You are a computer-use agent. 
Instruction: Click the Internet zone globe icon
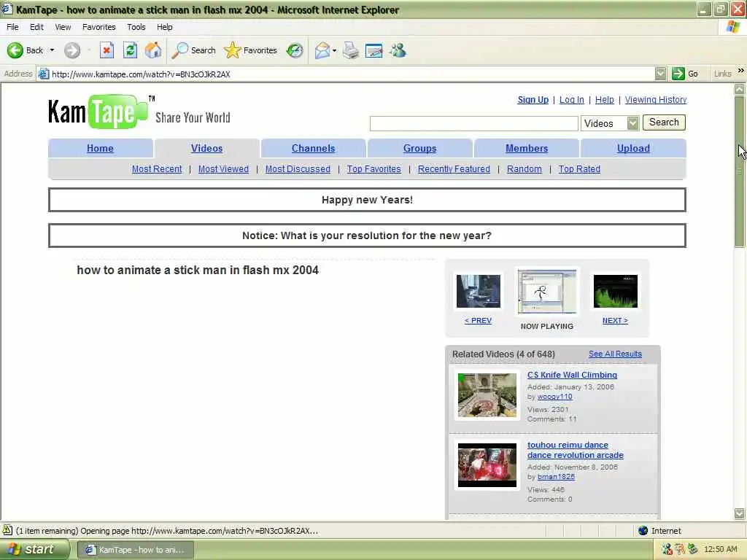pos(643,531)
